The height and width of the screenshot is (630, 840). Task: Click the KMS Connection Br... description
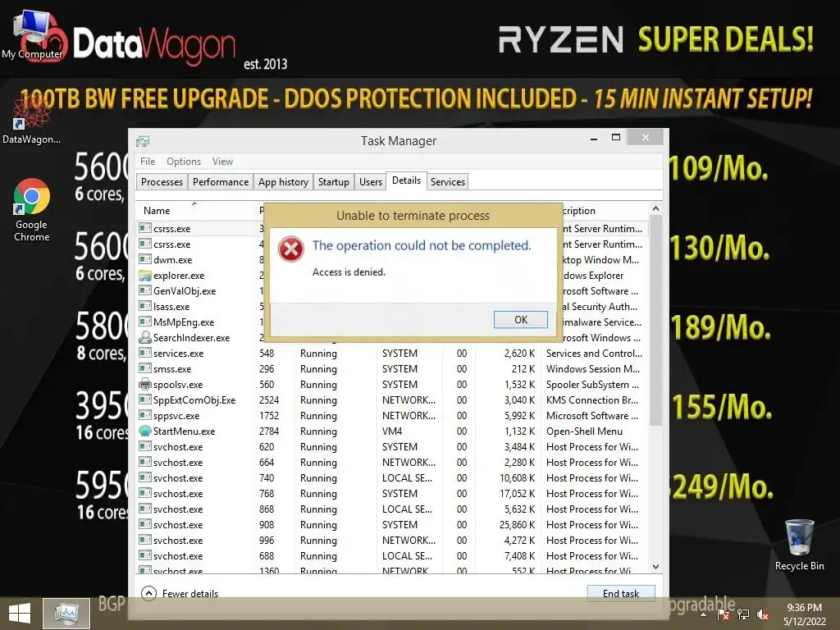click(x=592, y=400)
